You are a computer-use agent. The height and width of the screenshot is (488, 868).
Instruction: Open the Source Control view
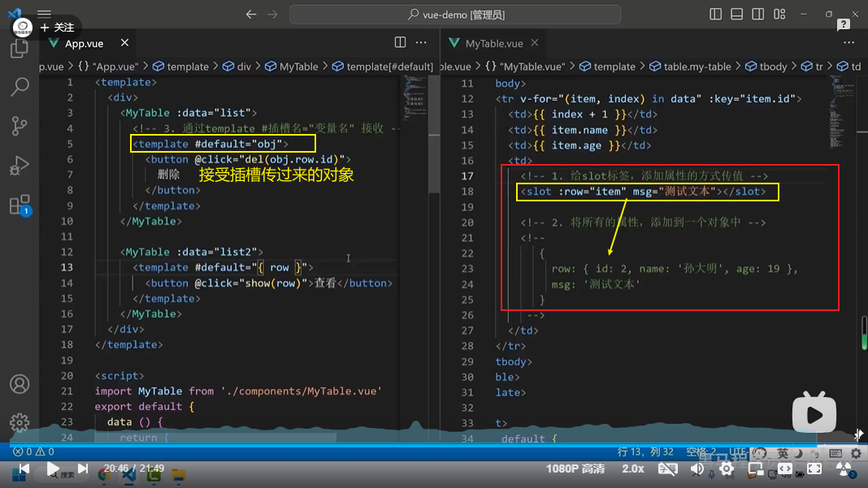[20, 126]
